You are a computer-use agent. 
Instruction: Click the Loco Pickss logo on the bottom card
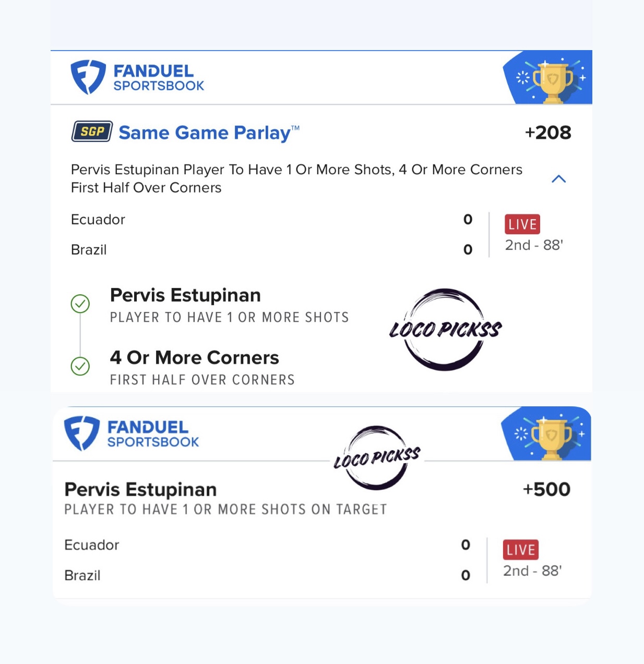(377, 457)
